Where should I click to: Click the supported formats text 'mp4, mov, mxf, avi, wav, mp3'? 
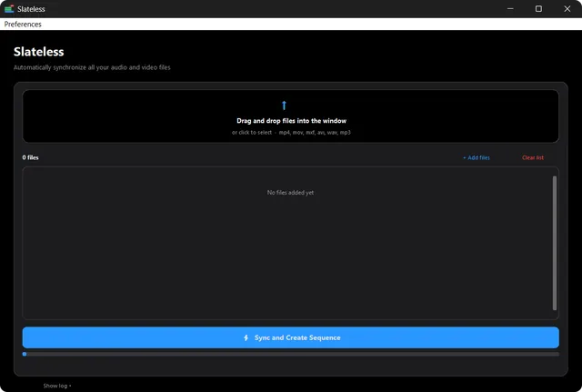pos(315,133)
